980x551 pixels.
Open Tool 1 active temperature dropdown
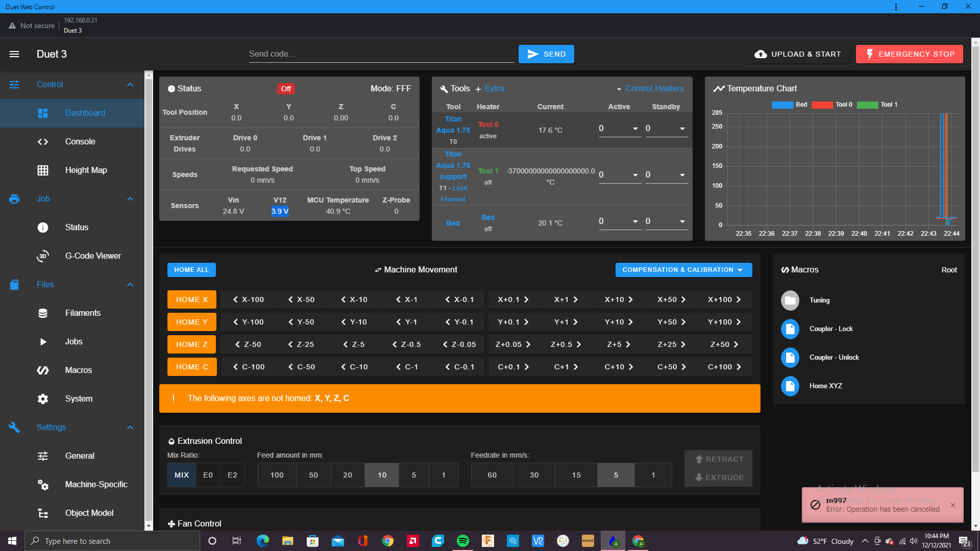coord(635,175)
